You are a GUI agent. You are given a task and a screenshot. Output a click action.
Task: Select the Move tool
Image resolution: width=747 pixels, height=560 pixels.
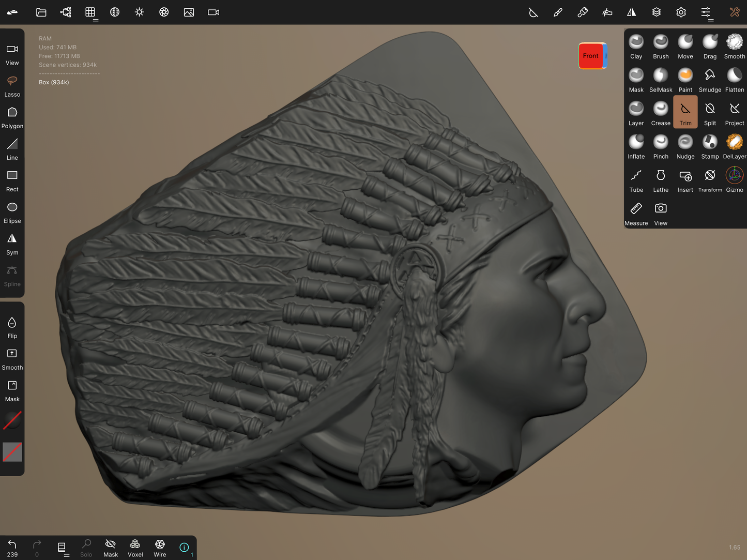(x=685, y=47)
